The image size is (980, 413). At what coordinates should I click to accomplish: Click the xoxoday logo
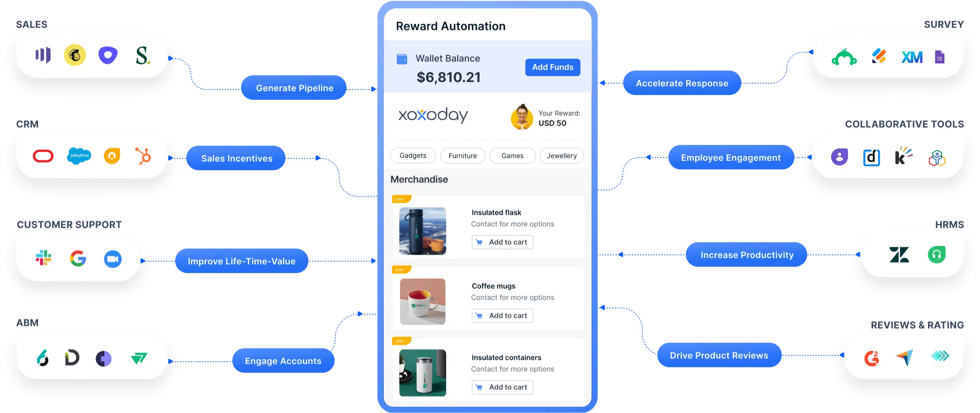(x=433, y=116)
